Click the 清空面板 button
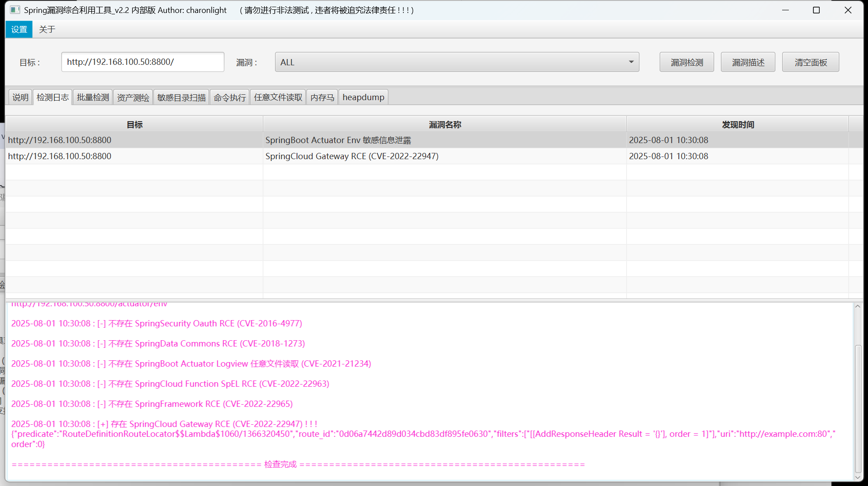868x486 pixels. [x=810, y=62]
